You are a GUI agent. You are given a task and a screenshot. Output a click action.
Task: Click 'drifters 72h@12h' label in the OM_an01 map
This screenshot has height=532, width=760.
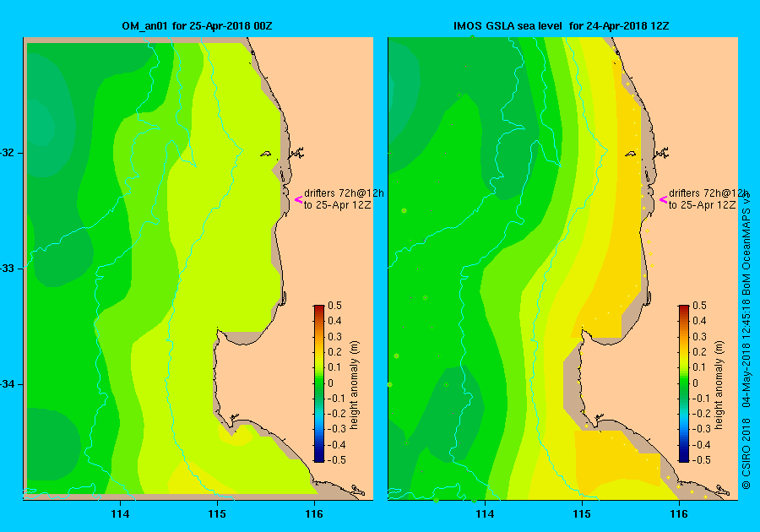click(x=345, y=193)
